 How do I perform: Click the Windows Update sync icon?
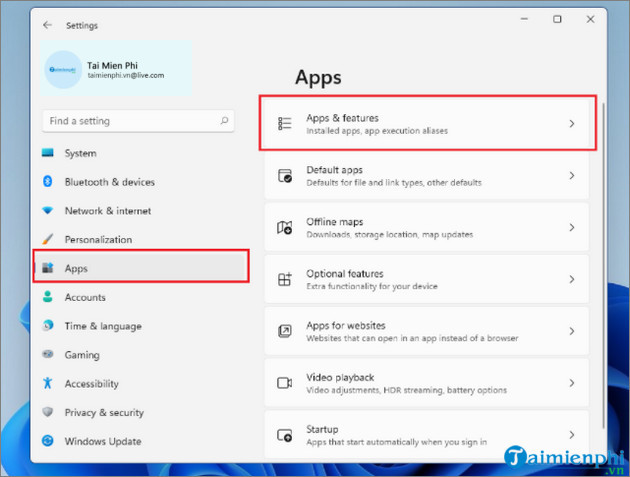point(47,441)
